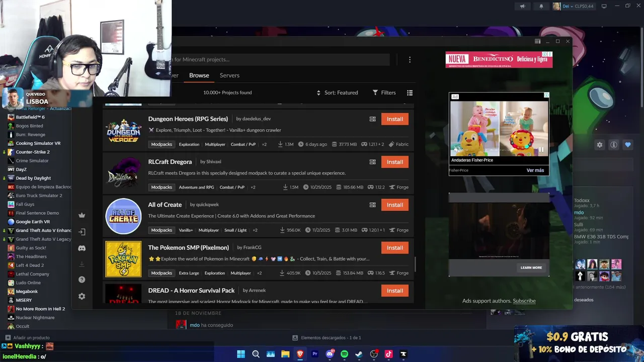Open The Pokemon SMP thumbnail
This screenshot has height=362, width=644.
click(123, 259)
